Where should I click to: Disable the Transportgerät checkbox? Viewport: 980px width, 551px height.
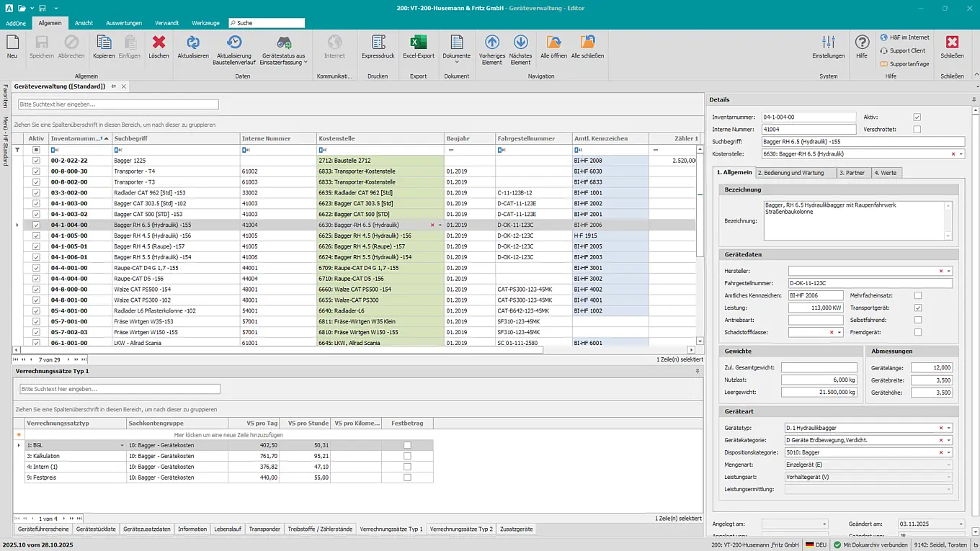click(x=918, y=307)
